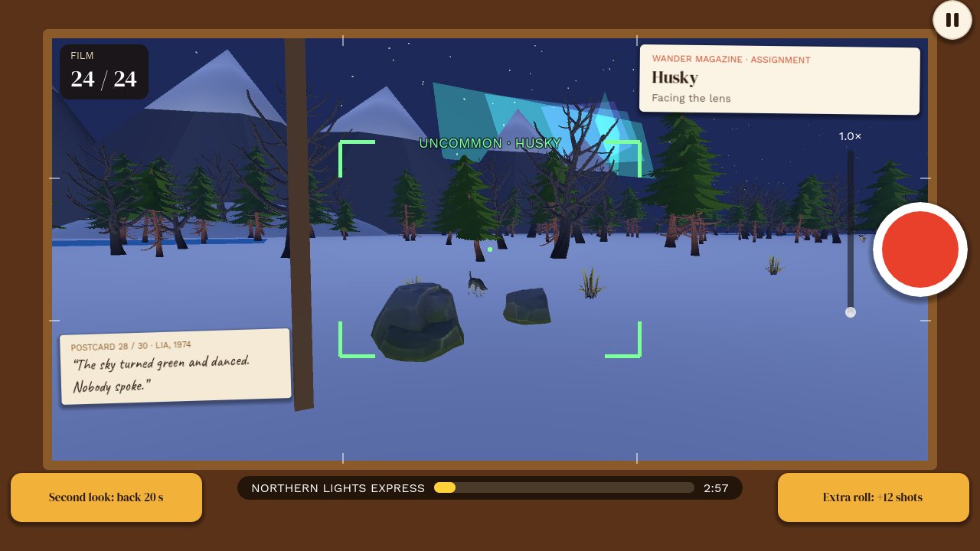This screenshot has height=551, width=980.
Task: Click the zoom slider handle at 1.0×
Action: (x=851, y=312)
